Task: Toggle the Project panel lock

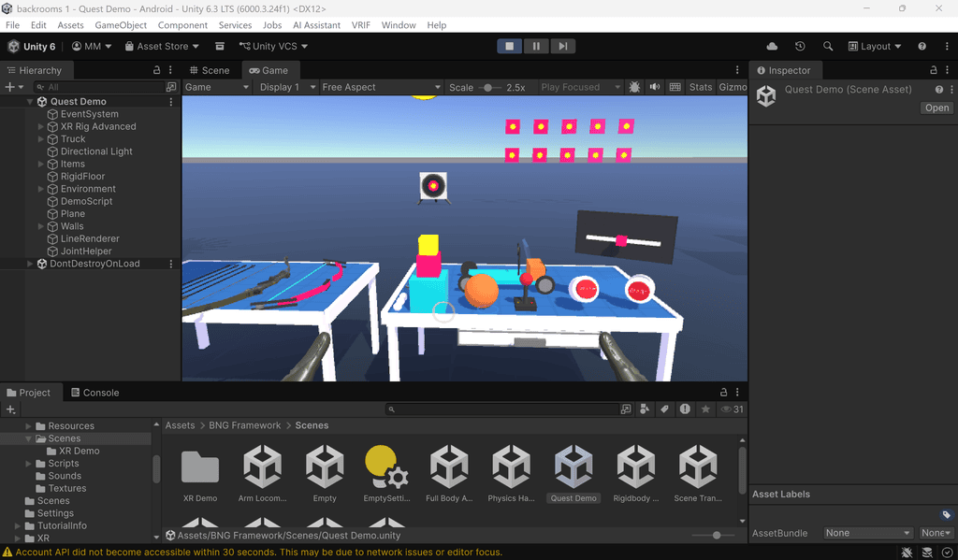Action: pos(723,392)
